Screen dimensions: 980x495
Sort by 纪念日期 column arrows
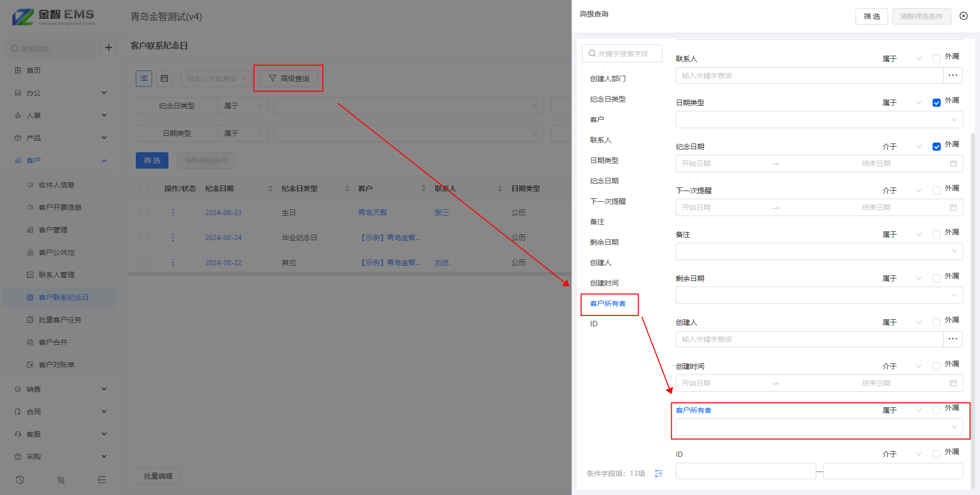pyautogui.click(x=271, y=188)
